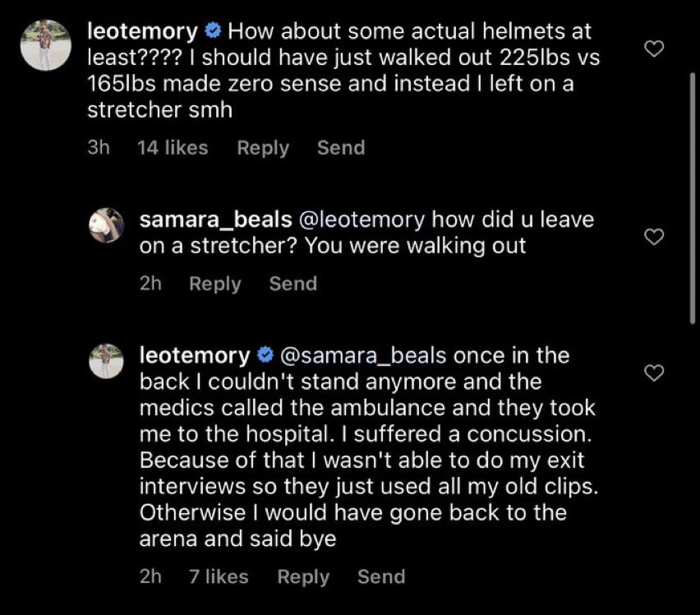Open leotemory's avatar on top comment
Screen dimensions: 700x615
click(45, 45)
